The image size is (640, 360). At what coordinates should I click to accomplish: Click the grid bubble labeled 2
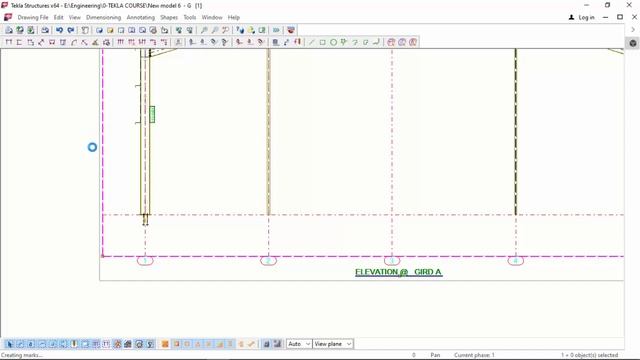(x=268, y=260)
